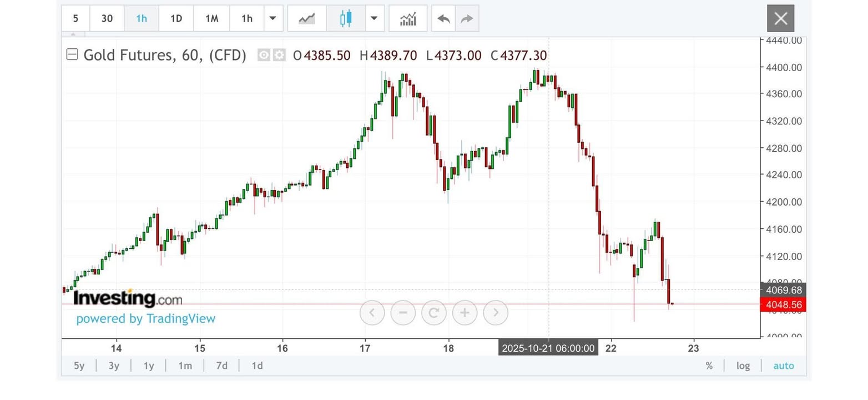Open Gold Futures series settings gear
This screenshot has height=400, width=868.
(x=279, y=55)
